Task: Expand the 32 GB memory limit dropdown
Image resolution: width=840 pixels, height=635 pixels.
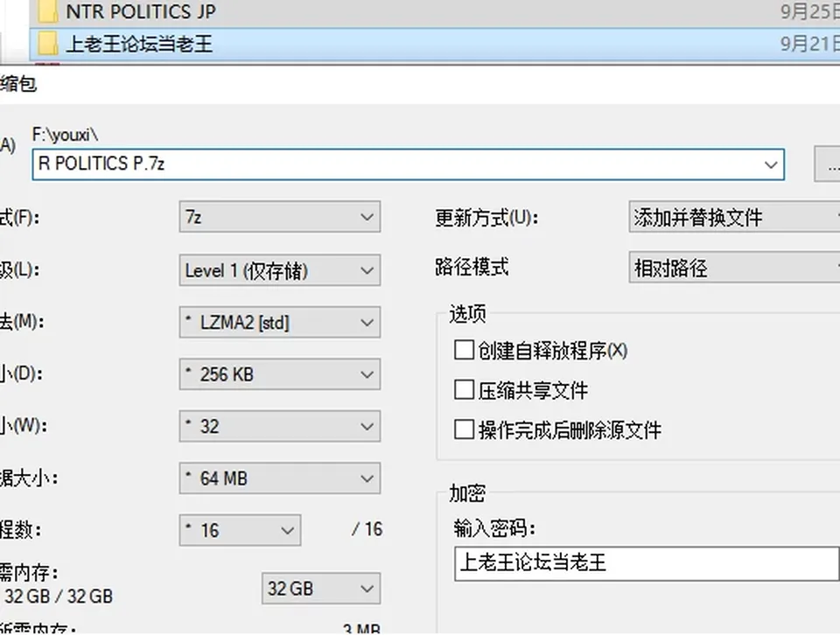Action: click(x=321, y=589)
